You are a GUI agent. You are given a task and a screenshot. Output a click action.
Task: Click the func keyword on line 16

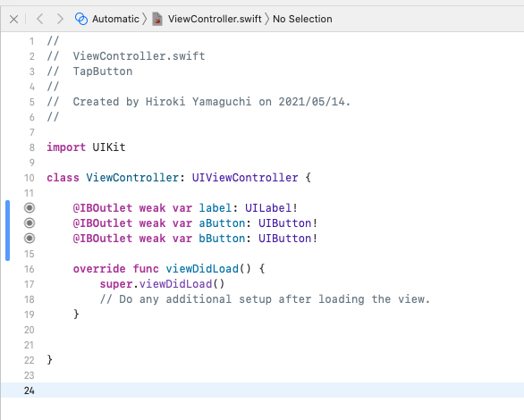point(146,269)
